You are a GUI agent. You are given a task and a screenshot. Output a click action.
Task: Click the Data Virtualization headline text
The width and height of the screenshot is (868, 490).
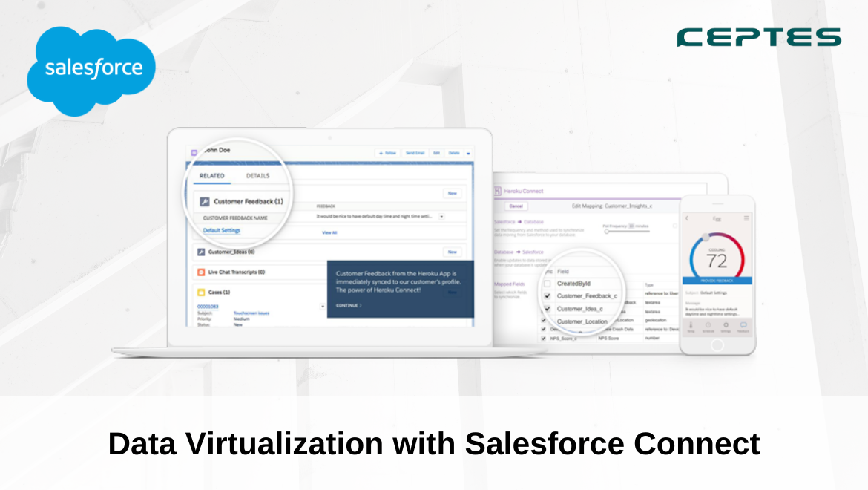[x=434, y=443]
